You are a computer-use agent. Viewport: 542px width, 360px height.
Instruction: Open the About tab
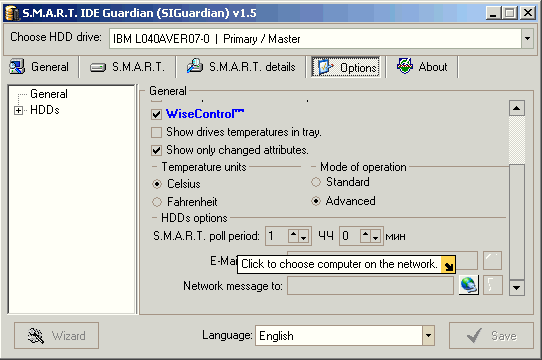pos(422,67)
